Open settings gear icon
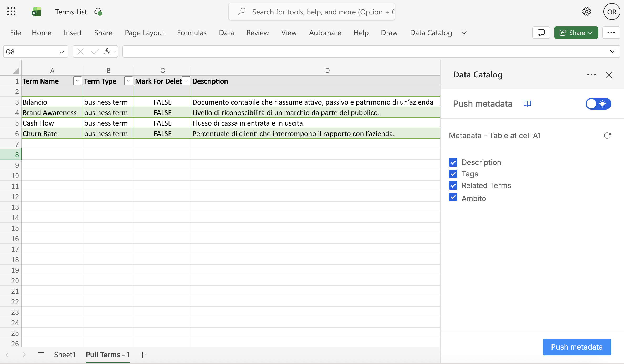Screen dimensions: 624x364 click(x=586, y=12)
